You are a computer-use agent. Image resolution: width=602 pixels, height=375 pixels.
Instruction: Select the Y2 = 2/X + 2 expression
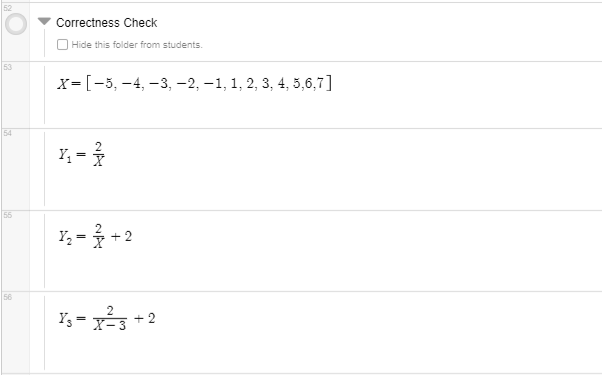tap(95, 236)
